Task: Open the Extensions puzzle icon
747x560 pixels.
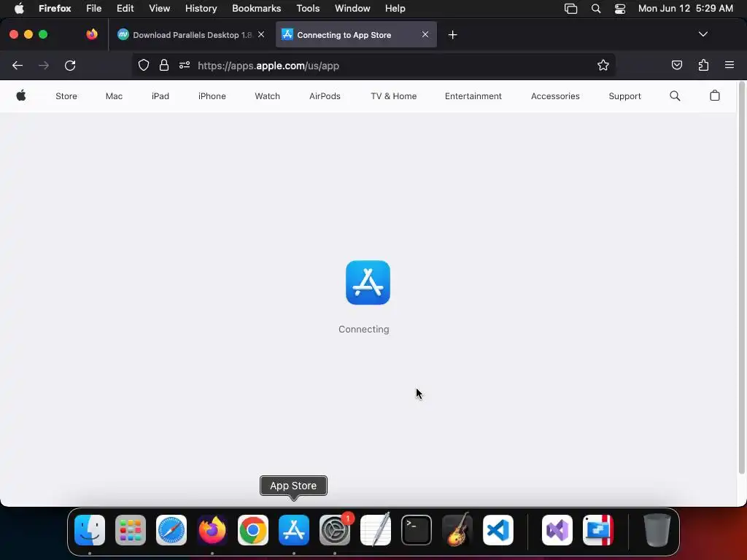Action: point(703,65)
